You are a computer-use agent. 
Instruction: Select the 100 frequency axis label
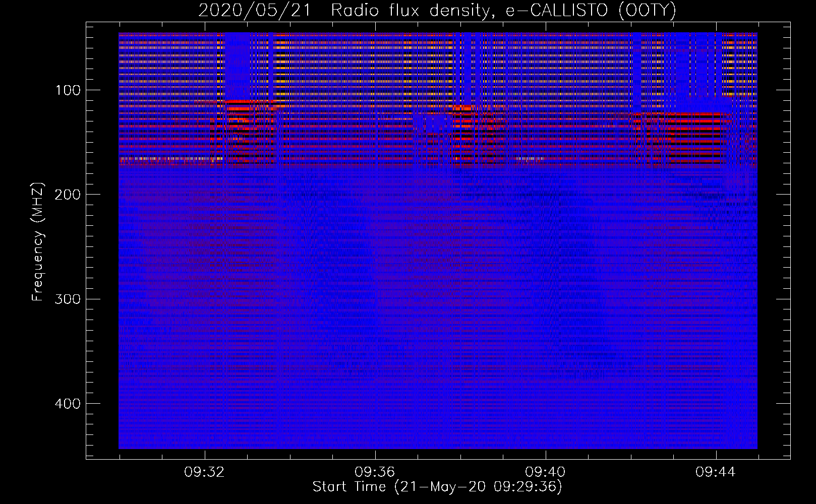point(68,91)
